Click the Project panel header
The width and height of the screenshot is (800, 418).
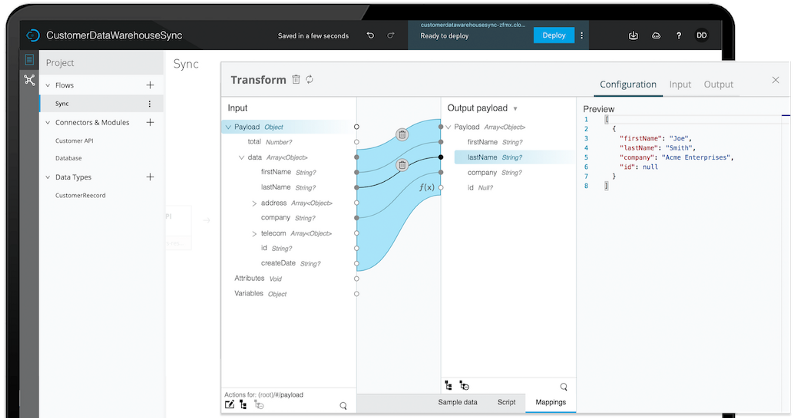tap(102, 63)
